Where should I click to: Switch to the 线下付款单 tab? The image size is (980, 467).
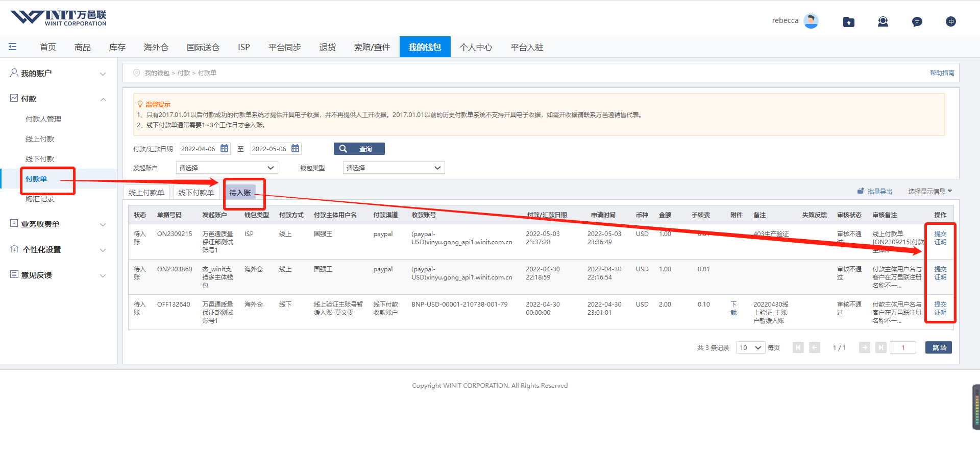196,193
